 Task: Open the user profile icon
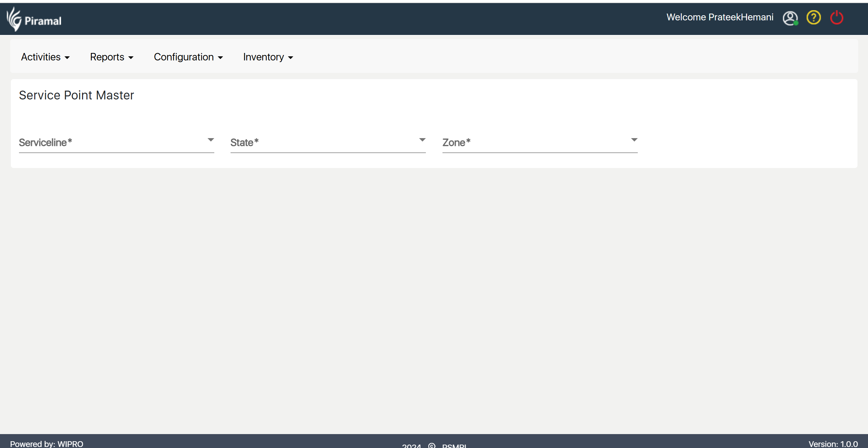[790, 18]
